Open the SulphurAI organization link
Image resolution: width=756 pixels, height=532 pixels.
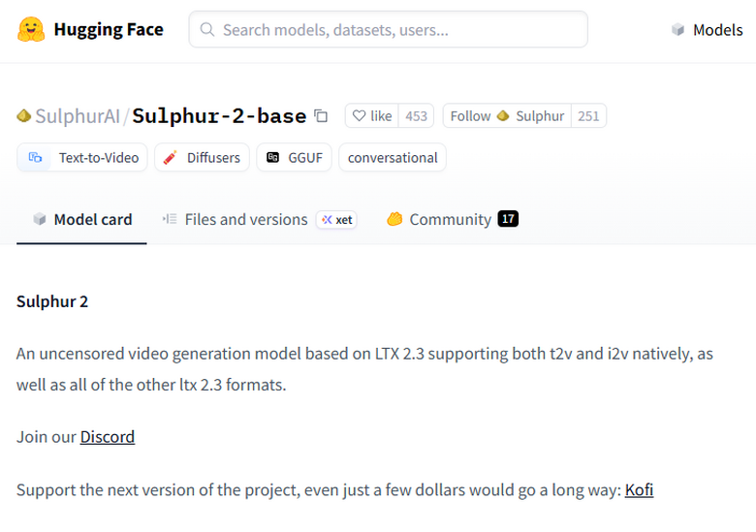click(78, 116)
